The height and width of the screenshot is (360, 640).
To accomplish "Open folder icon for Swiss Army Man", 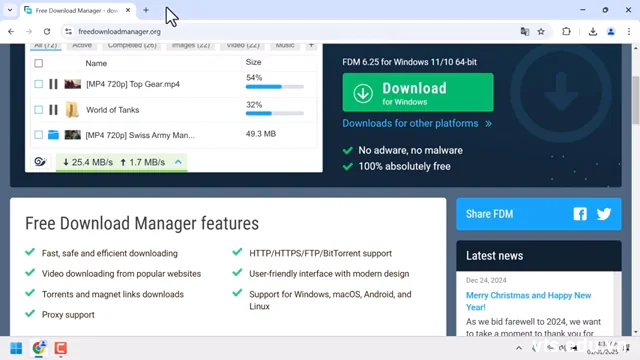I will (53, 135).
